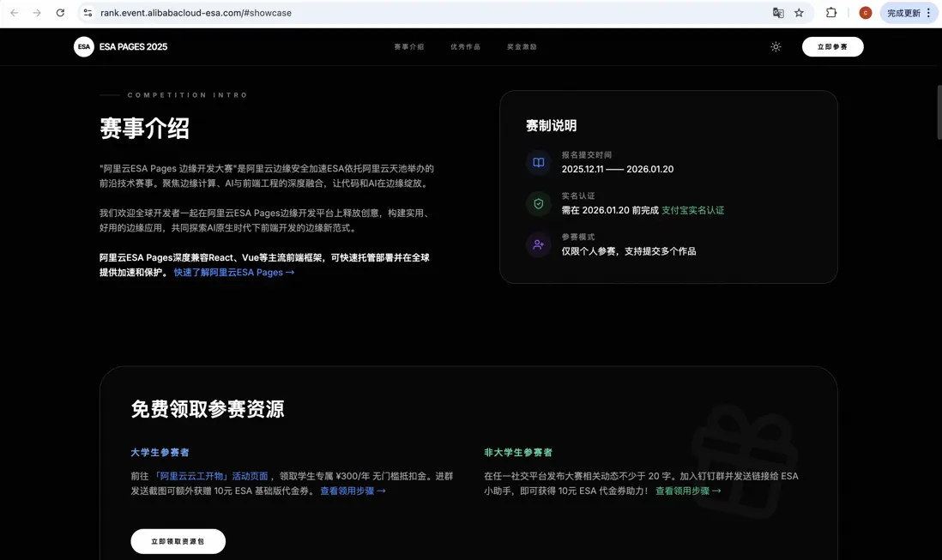Image resolution: width=942 pixels, height=560 pixels.
Task: Click the browser back arrow
Action: 15,13
